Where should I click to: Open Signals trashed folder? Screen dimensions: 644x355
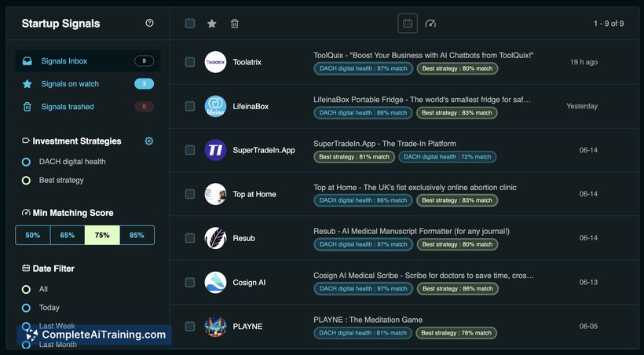(x=87, y=107)
